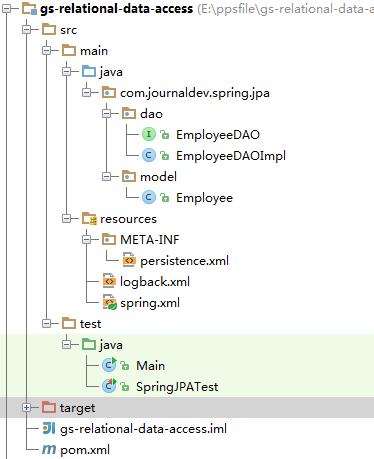This screenshot has height=459, width=374.
Task: Click the META-INF folder icon
Action: pyautogui.click(x=109, y=240)
